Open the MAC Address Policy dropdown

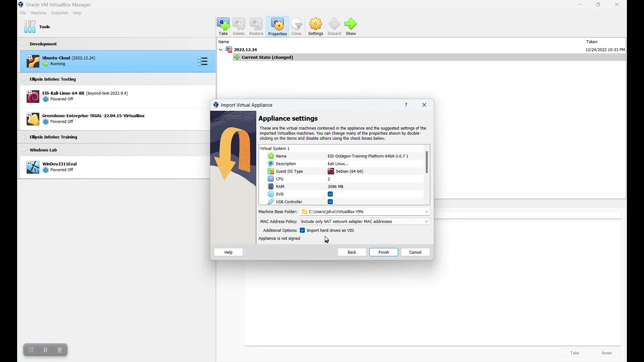pos(426,221)
